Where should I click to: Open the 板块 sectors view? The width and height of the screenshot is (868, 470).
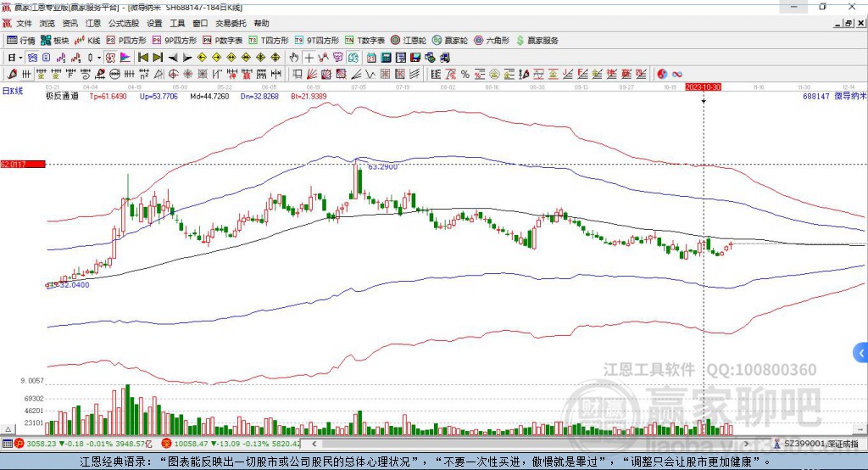(55, 41)
